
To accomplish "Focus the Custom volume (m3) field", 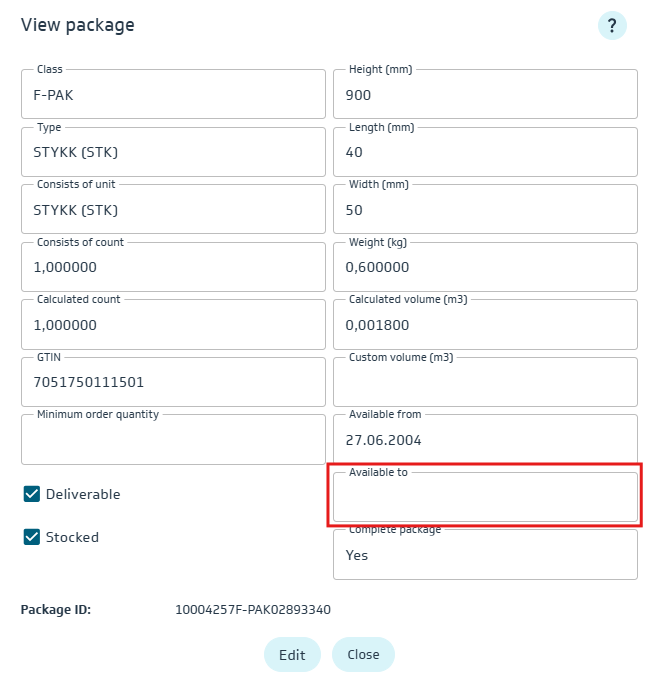I will pyautogui.click(x=485, y=383).
